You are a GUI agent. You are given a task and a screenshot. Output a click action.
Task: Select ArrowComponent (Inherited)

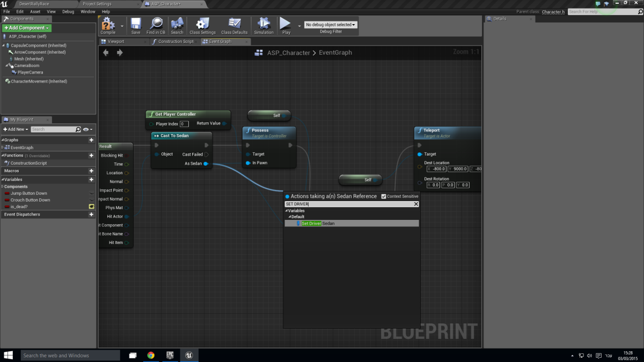[x=40, y=52]
